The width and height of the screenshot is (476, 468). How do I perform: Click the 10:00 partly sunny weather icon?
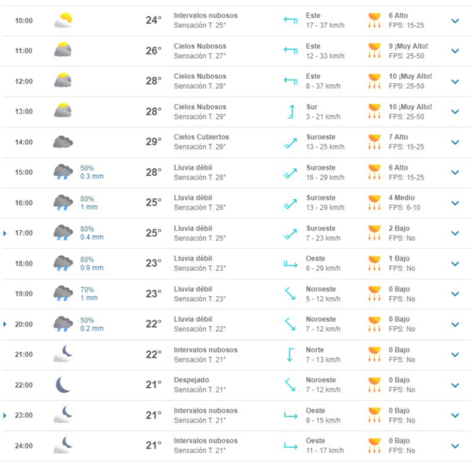63,21
